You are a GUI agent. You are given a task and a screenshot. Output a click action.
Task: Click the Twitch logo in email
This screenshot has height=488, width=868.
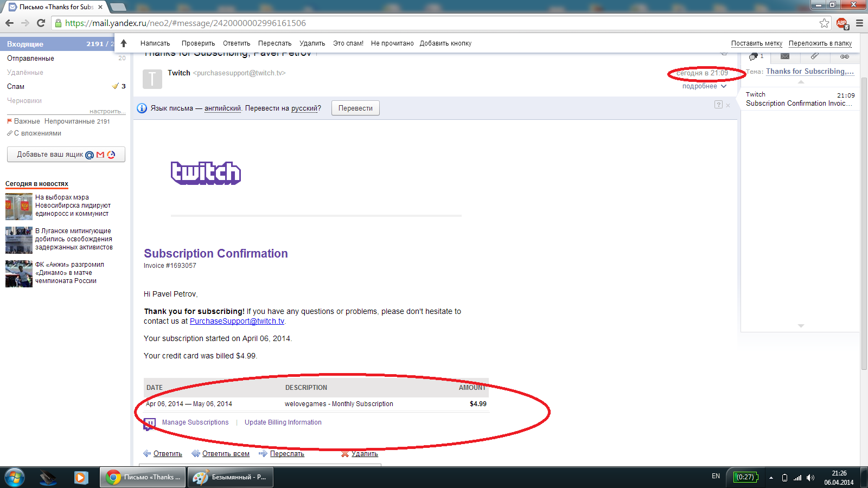tap(206, 173)
